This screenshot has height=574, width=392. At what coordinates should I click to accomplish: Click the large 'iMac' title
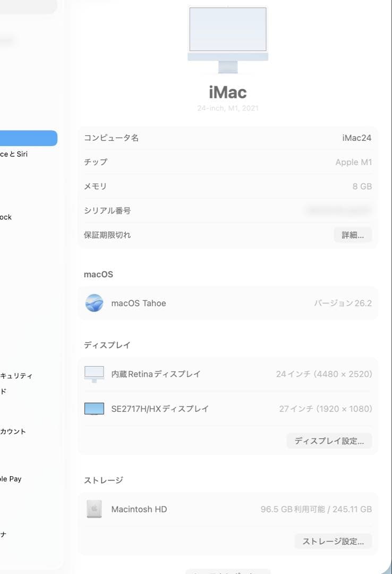(x=228, y=92)
